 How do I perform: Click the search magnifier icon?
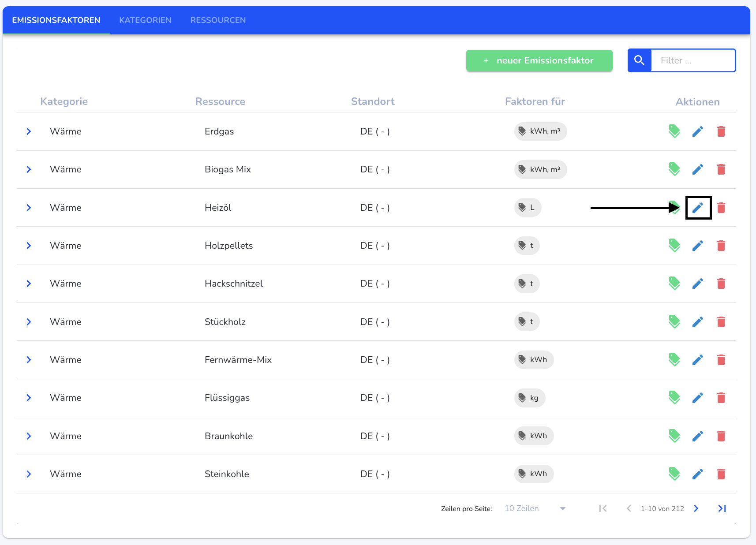640,60
